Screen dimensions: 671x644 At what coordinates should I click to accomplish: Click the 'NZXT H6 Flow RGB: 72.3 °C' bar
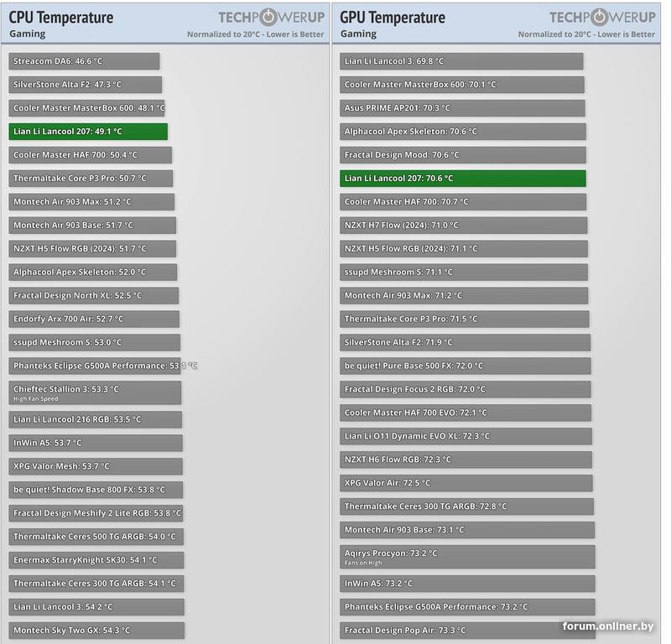466,460
